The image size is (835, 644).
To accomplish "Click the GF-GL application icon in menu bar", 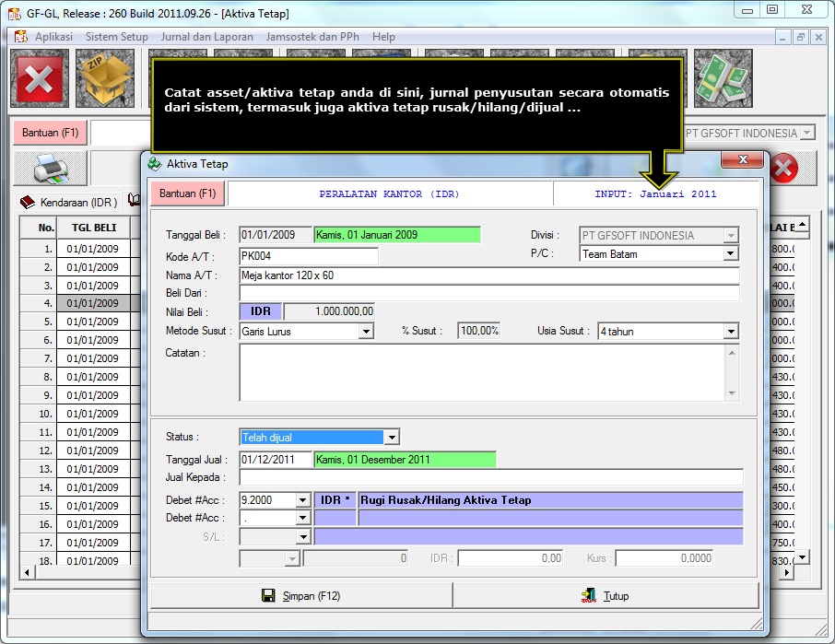I will (x=21, y=37).
